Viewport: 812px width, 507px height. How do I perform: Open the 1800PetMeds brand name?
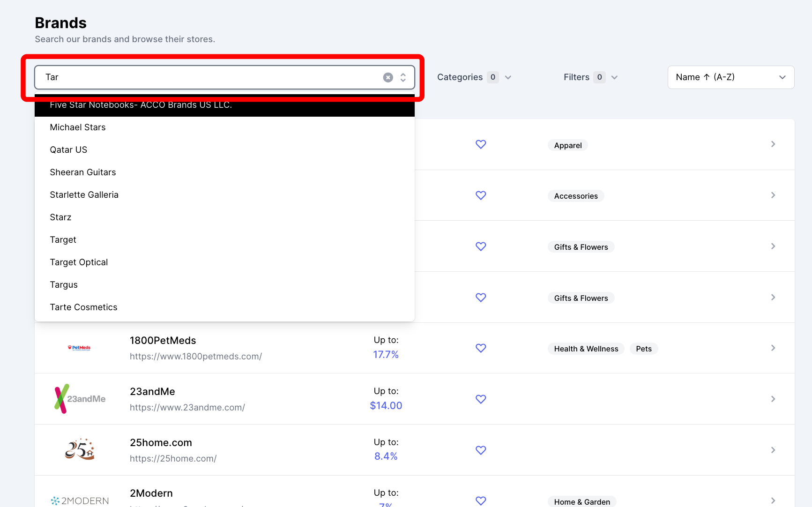163,341
